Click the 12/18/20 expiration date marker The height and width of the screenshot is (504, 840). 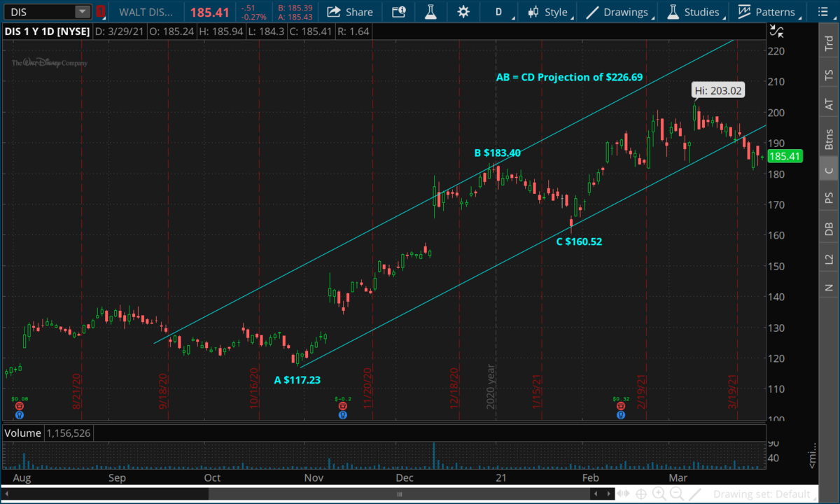coord(454,388)
